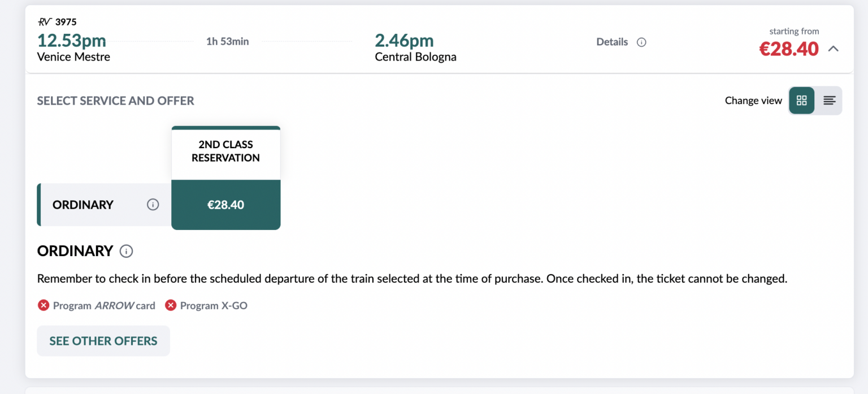
Task: Click the 12.53pm departure time
Action: tap(72, 41)
